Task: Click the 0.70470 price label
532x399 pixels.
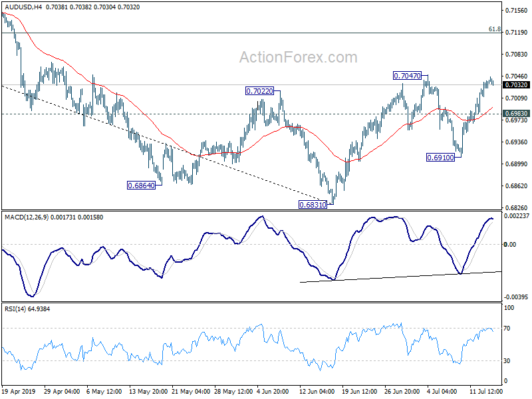Action: [x=407, y=76]
